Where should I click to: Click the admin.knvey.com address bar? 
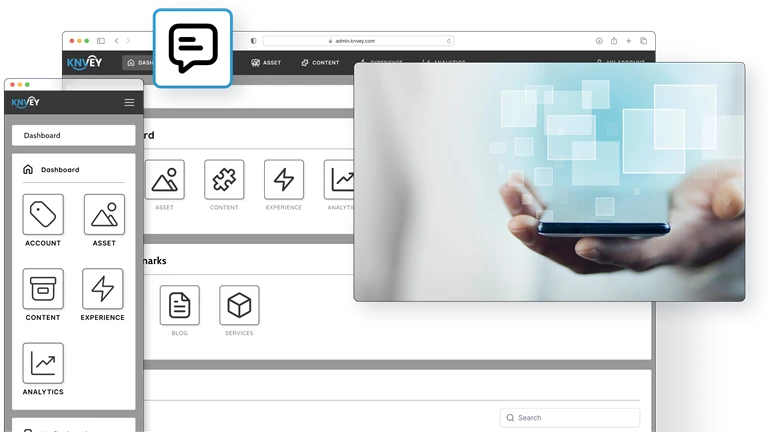(357, 41)
